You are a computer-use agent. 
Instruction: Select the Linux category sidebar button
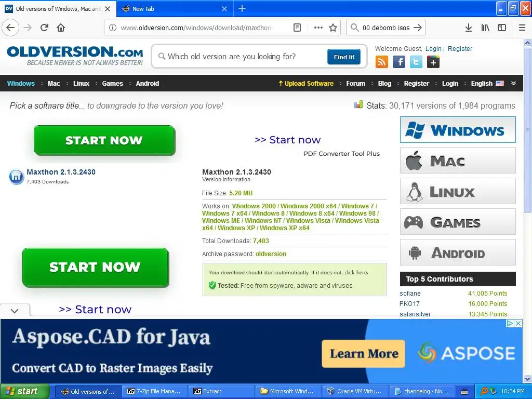458,191
